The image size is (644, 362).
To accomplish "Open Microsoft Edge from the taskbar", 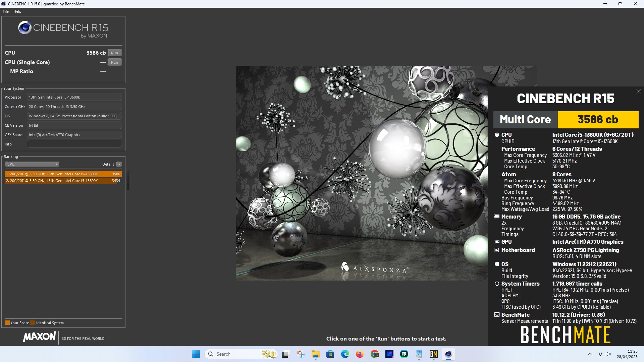I will 345,354.
